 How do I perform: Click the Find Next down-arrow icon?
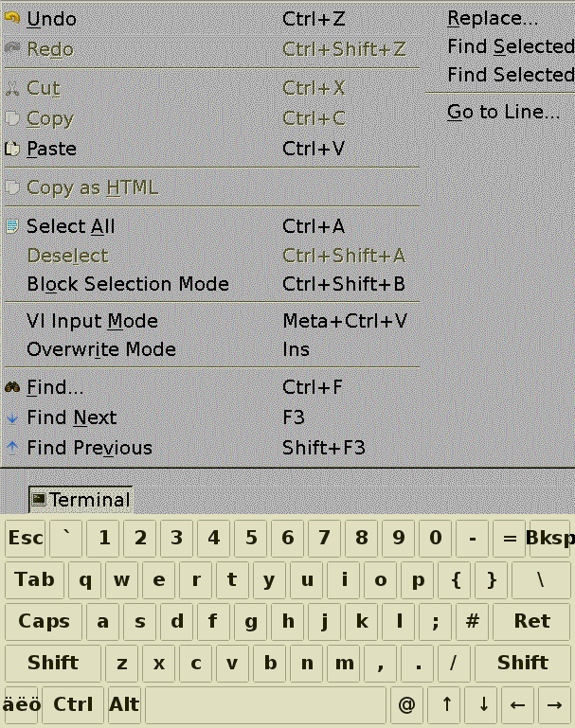click(x=12, y=417)
